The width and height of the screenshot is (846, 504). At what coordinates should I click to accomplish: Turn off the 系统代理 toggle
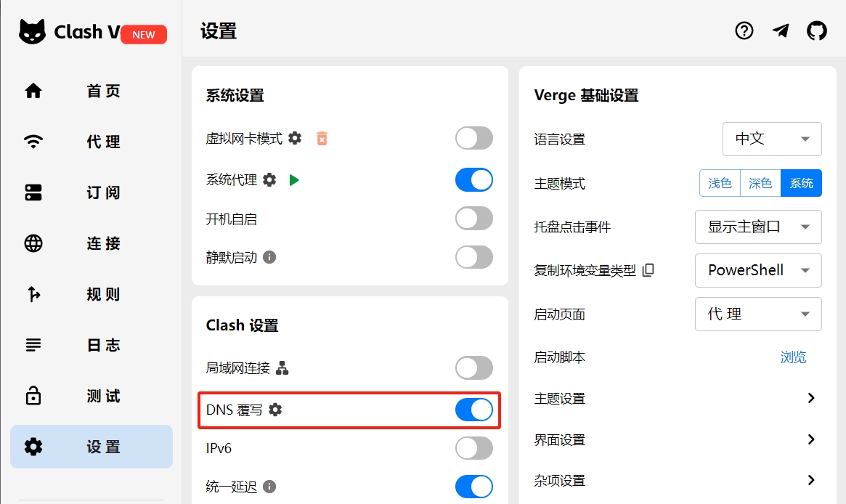pos(473,179)
